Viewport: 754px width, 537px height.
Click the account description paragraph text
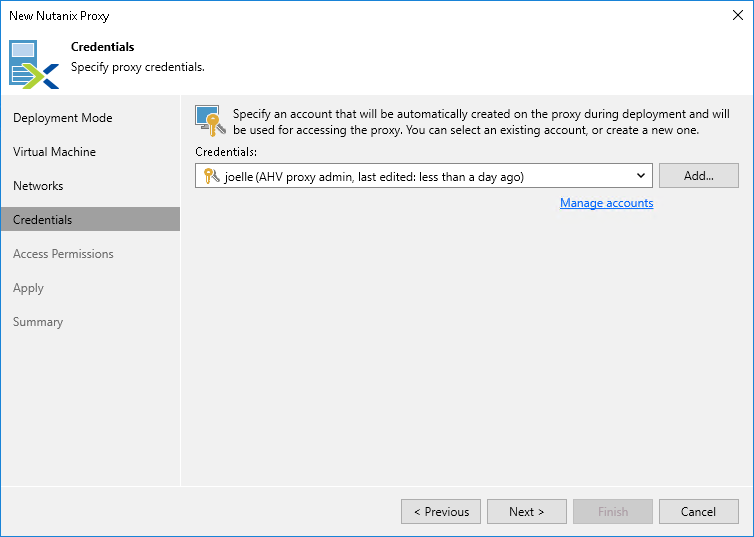[x=481, y=122]
